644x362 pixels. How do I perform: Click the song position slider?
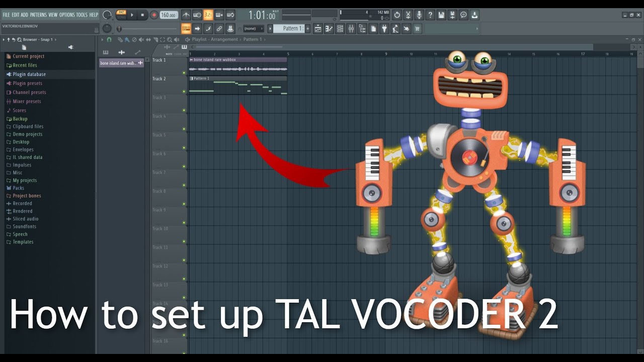point(147,29)
